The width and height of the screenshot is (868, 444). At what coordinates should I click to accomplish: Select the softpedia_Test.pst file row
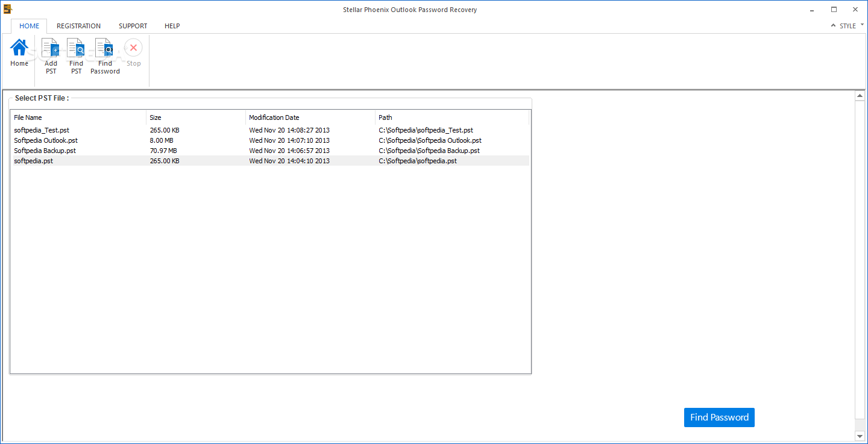pos(270,130)
